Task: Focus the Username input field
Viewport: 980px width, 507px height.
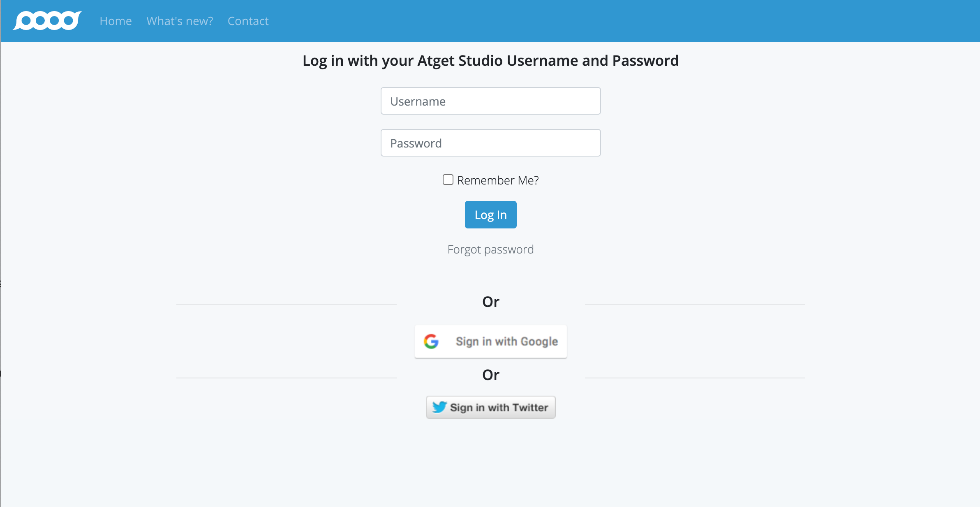Action: tap(490, 101)
